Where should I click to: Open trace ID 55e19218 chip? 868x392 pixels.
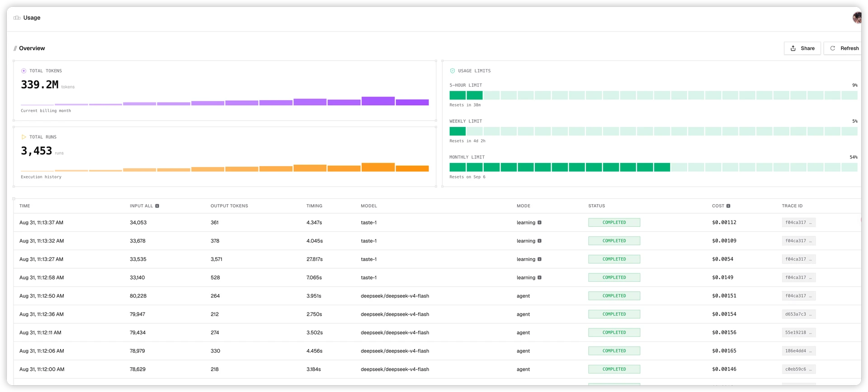pyautogui.click(x=798, y=332)
